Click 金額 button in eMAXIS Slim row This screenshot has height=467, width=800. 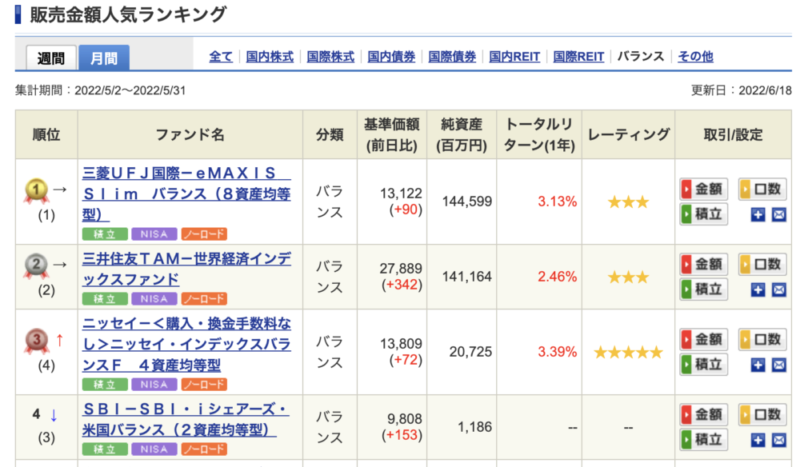coord(704,189)
